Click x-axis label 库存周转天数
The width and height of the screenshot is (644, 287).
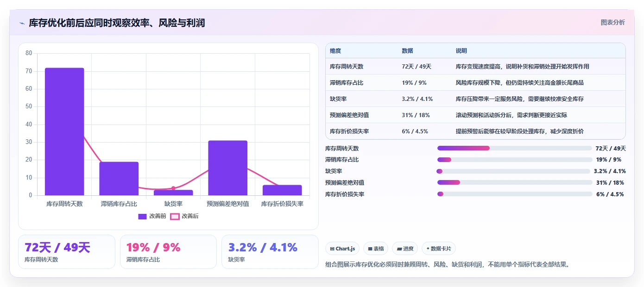64,204
